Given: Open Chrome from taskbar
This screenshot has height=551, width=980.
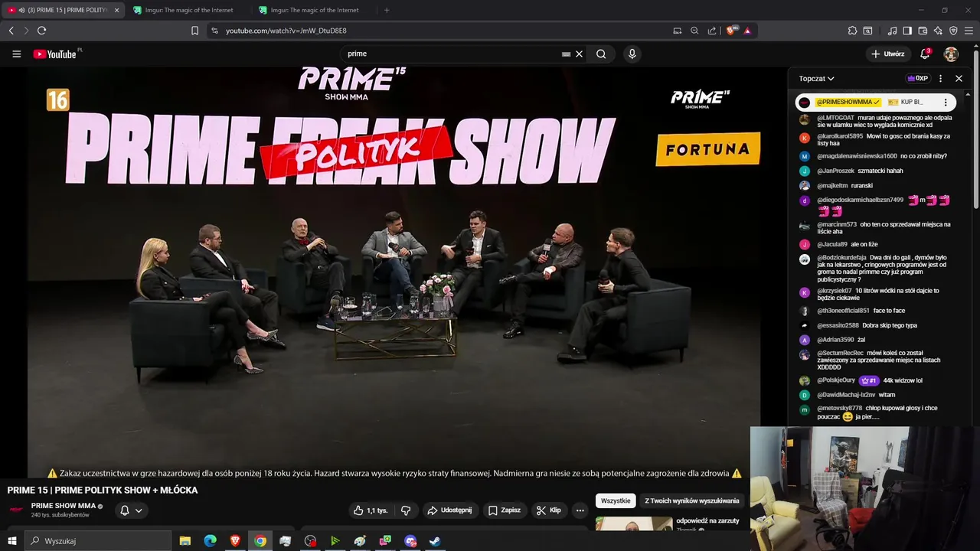Looking at the screenshot, I should pyautogui.click(x=260, y=541).
